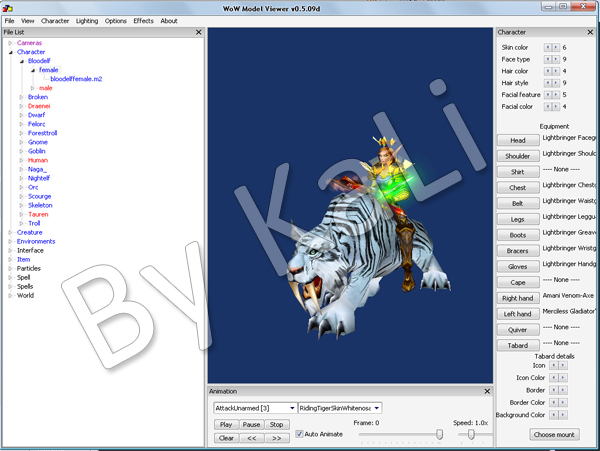The image size is (600, 451).
Task: Click the Choose mount button
Action: pyautogui.click(x=554, y=435)
